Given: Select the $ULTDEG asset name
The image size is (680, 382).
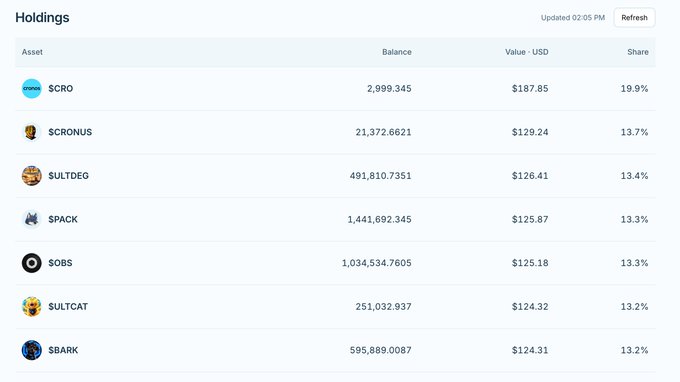Looking at the screenshot, I should pos(69,176).
